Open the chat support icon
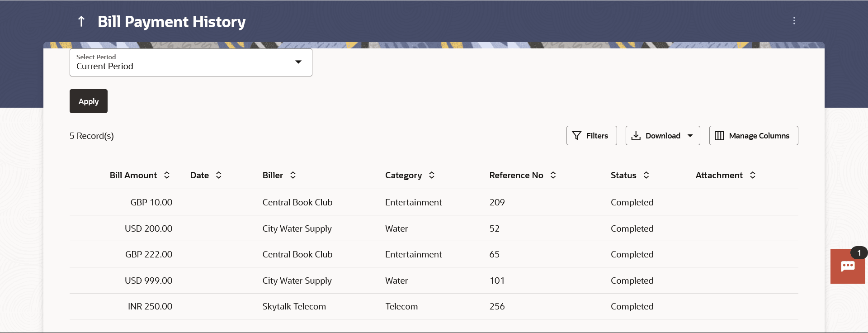 (847, 266)
